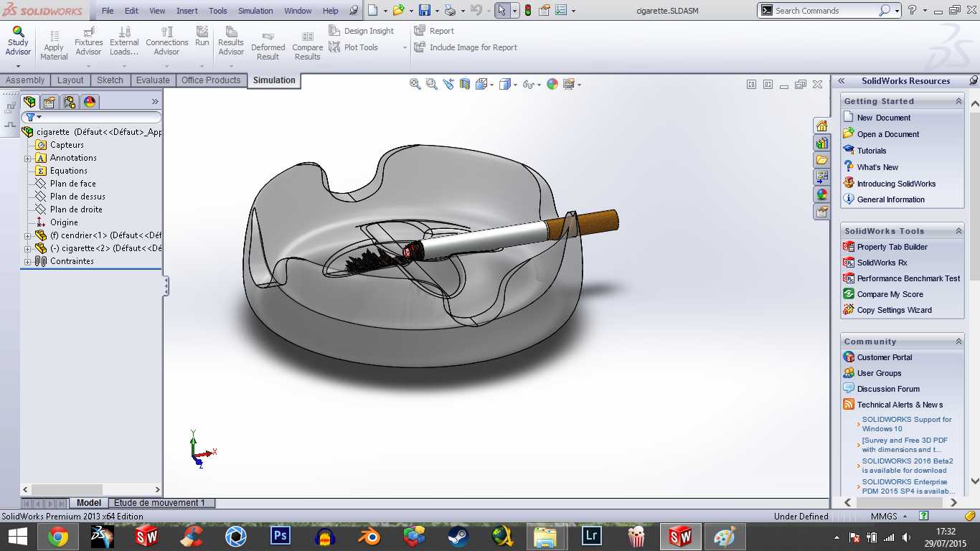Screen dimensions: 980x551
Task: Open Property Tab Builder
Action: click(x=892, y=247)
